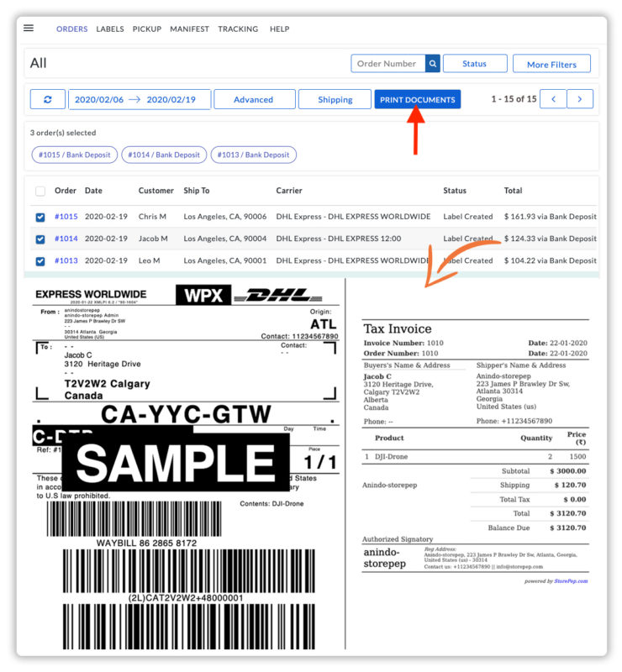Open the MANIFEST menu
This screenshot has width=622, height=672.
pos(189,29)
